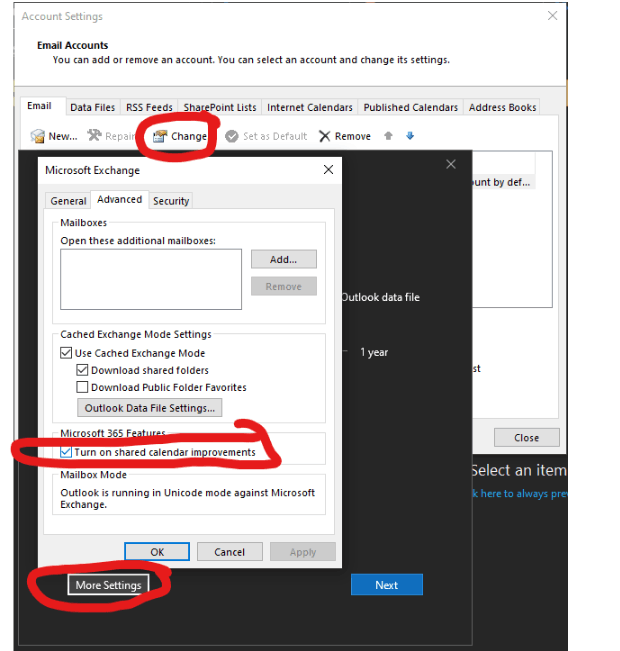Go to Internet Calendars tab
Screen dimensions: 620x651
click(x=310, y=108)
